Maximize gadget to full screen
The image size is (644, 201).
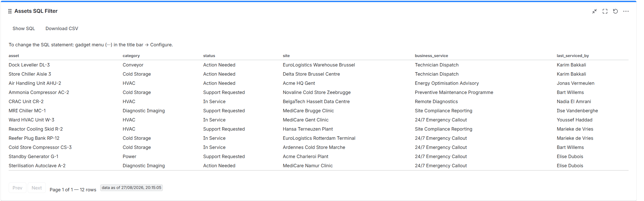[x=605, y=11]
